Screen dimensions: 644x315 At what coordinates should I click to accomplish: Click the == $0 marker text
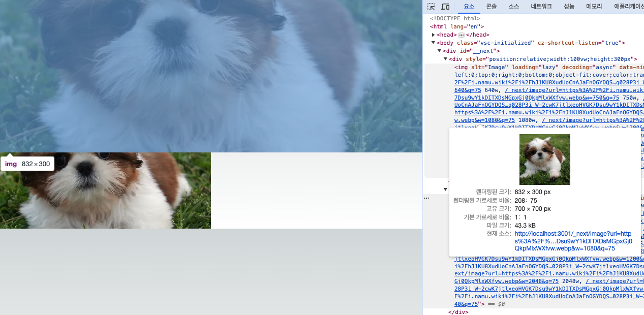[x=496, y=304]
